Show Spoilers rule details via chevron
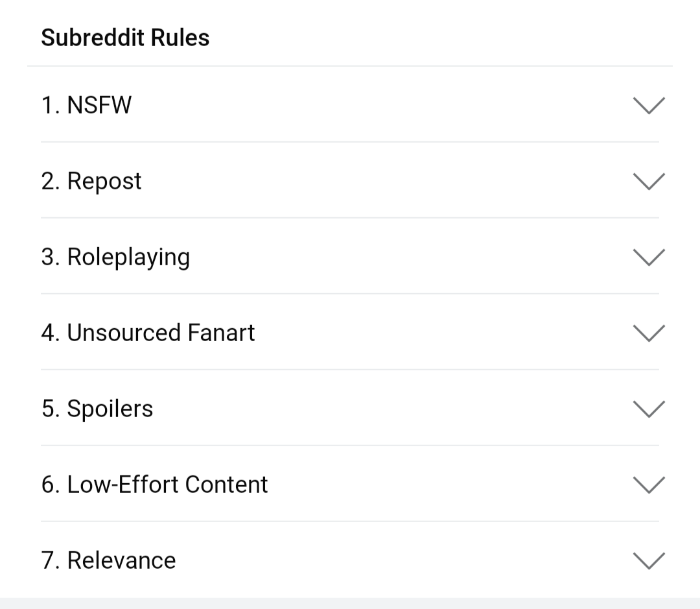This screenshot has width=700, height=609. click(649, 409)
